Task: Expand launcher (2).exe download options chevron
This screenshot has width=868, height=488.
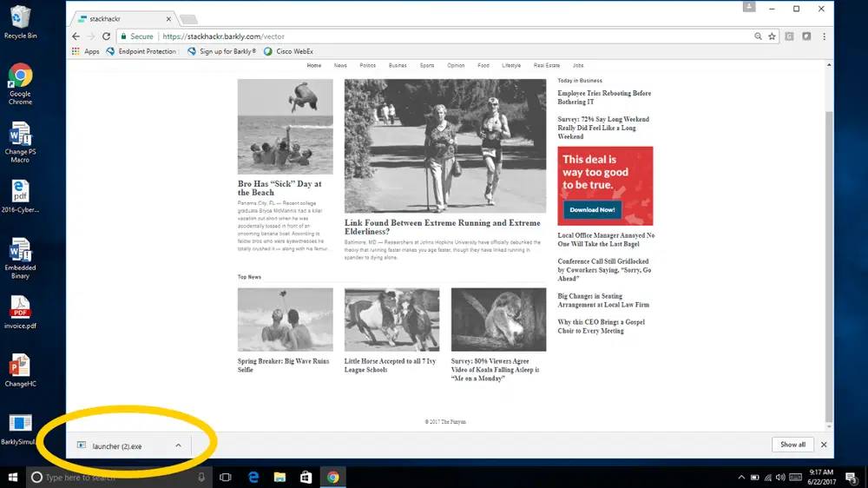Action: point(178,445)
